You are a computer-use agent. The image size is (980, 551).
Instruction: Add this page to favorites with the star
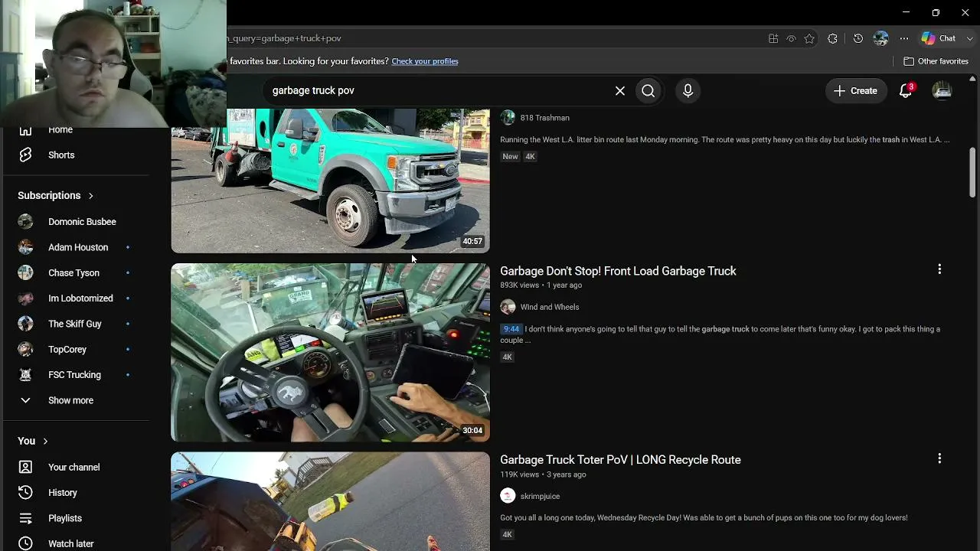pyautogui.click(x=809, y=38)
